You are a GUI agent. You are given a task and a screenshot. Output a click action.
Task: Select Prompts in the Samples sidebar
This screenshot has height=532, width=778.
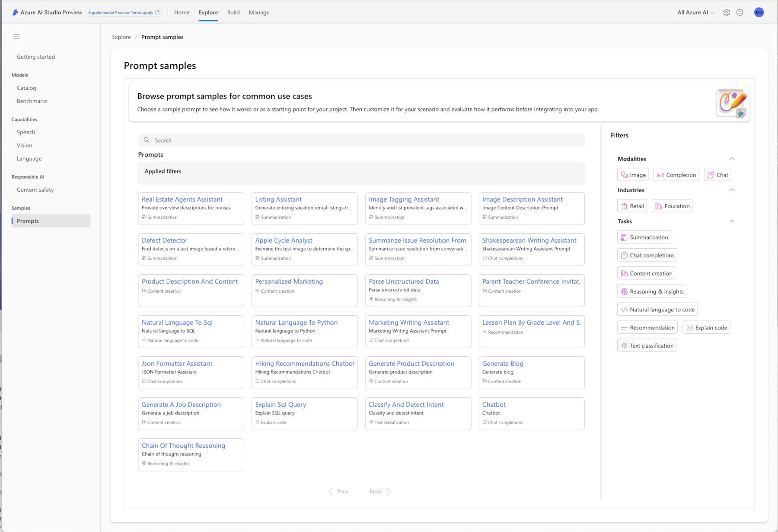pos(51,221)
